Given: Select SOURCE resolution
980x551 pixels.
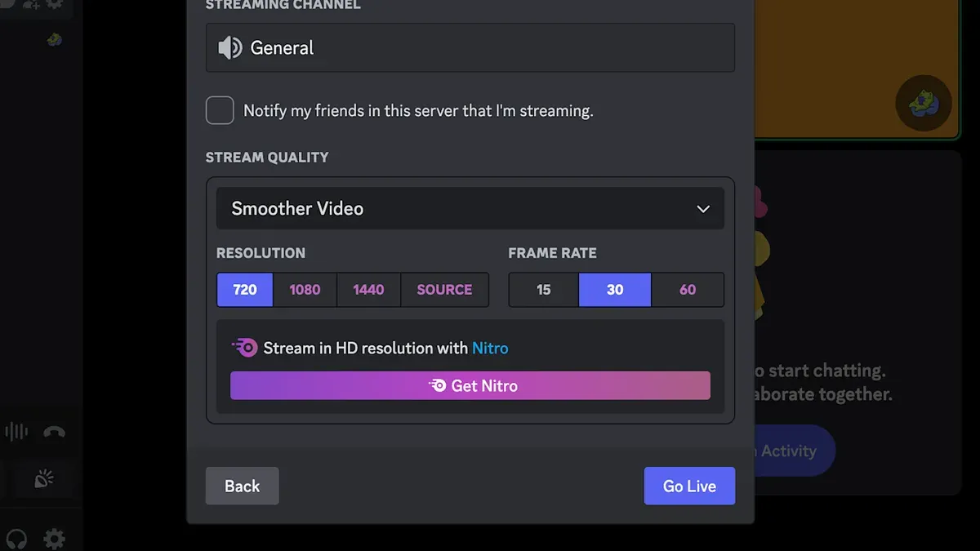Looking at the screenshot, I should (x=444, y=290).
